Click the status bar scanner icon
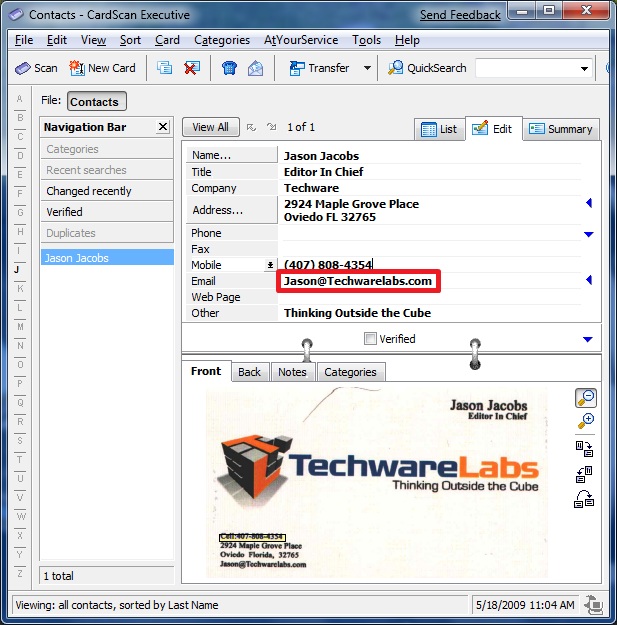Image resolution: width=617 pixels, height=625 pixels. 594,605
